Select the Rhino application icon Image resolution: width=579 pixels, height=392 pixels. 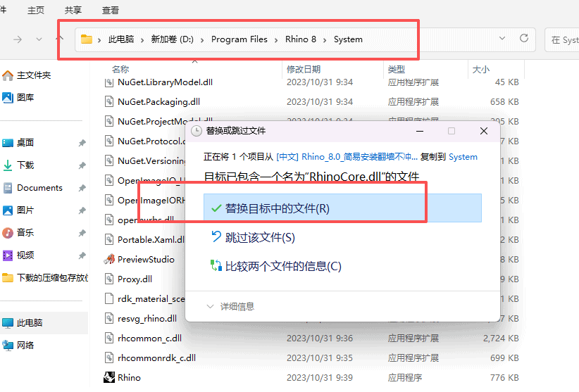(109, 378)
